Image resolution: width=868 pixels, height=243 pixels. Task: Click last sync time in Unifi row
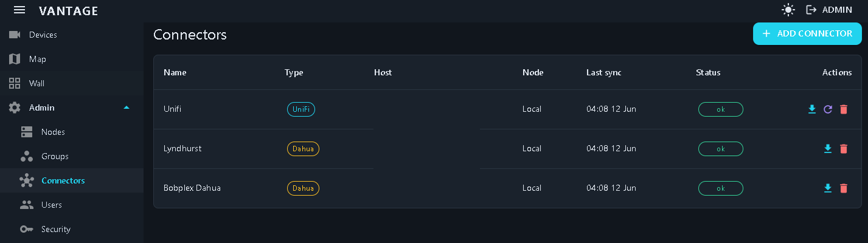pos(611,109)
